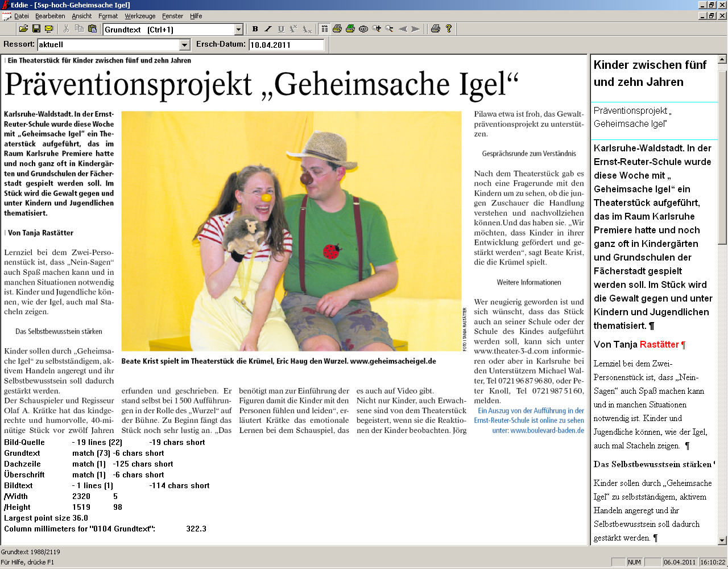
Task: Click the left arrow previous icon
Action: click(403, 28)
